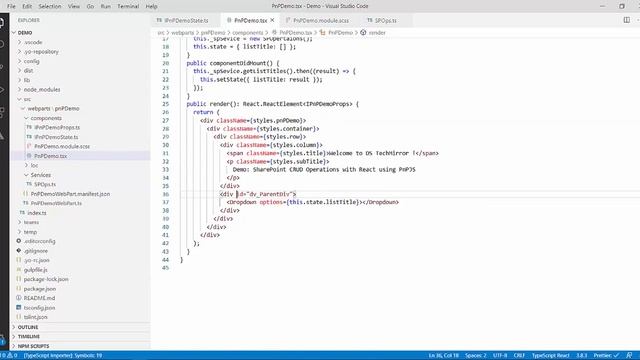This screenshot has height=360, width=640.
Task: Click the TypeScript Importer status item
Action: 62,356
